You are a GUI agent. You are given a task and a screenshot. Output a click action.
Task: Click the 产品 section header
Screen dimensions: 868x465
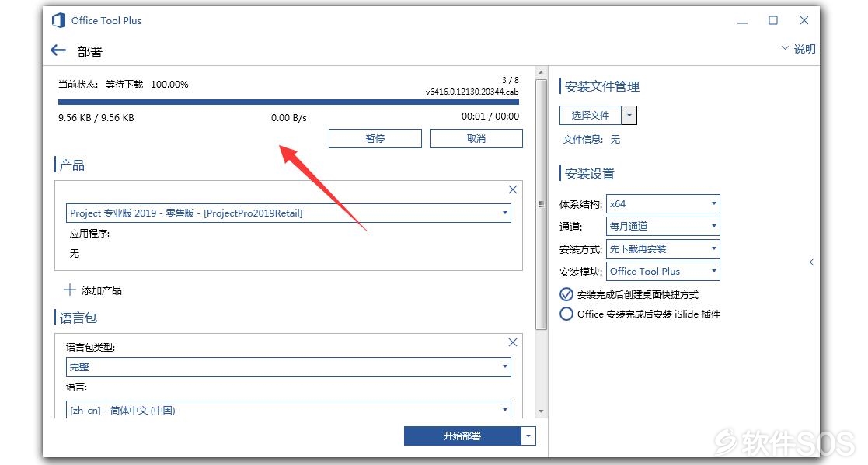(x=72, y=165)
